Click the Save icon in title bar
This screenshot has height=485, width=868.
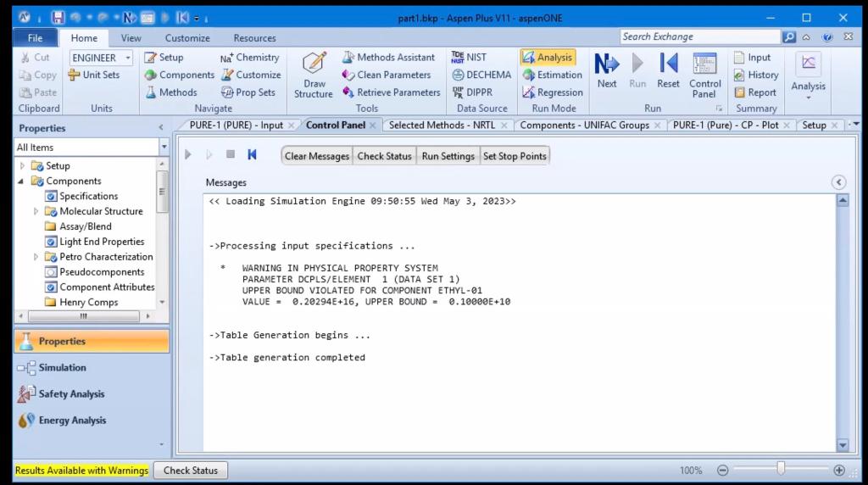58,18
